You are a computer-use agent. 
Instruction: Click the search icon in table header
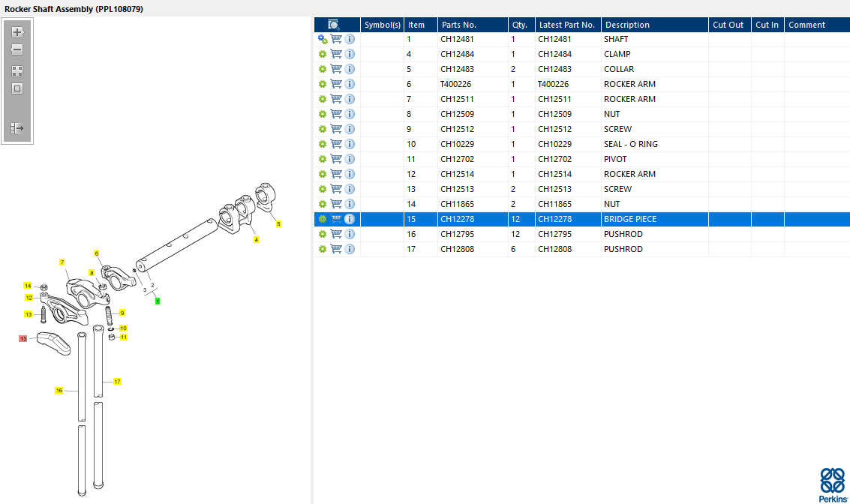334,25
